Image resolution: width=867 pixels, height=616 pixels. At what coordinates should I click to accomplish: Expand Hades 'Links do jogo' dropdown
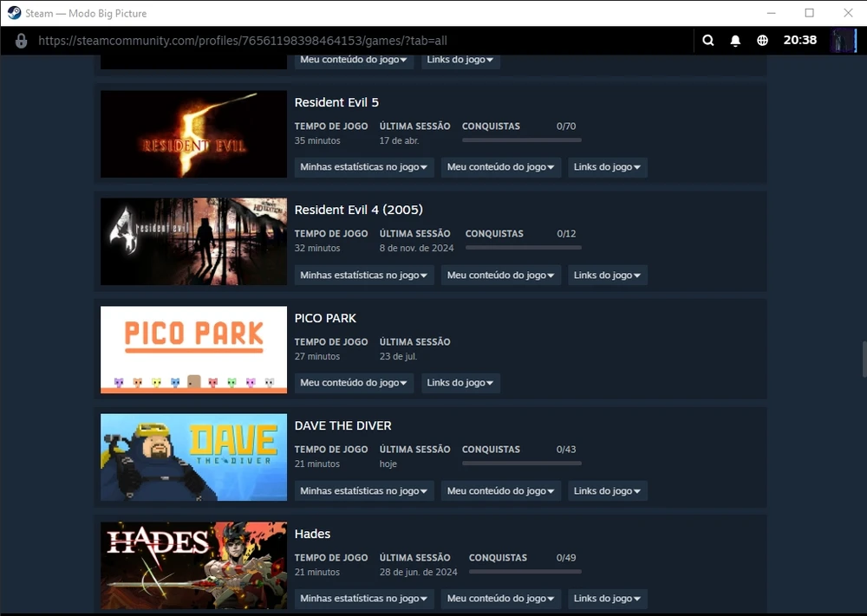607,599
